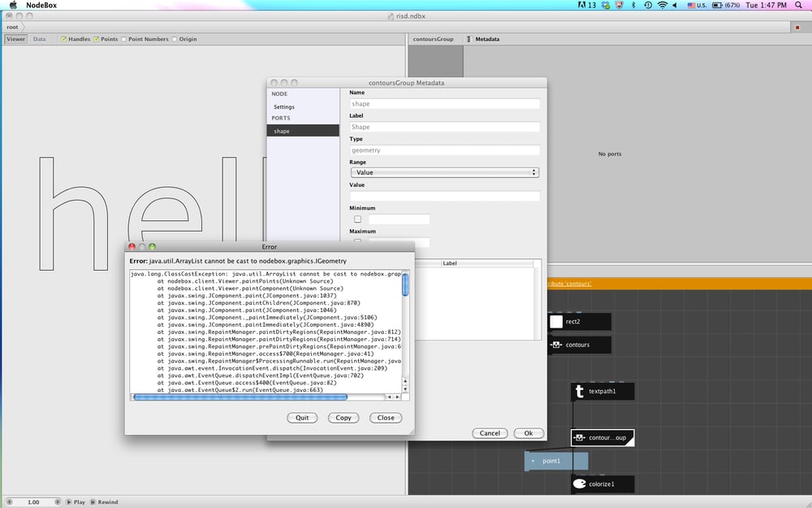Click the Minimum value input field

(x=399, y=219)
